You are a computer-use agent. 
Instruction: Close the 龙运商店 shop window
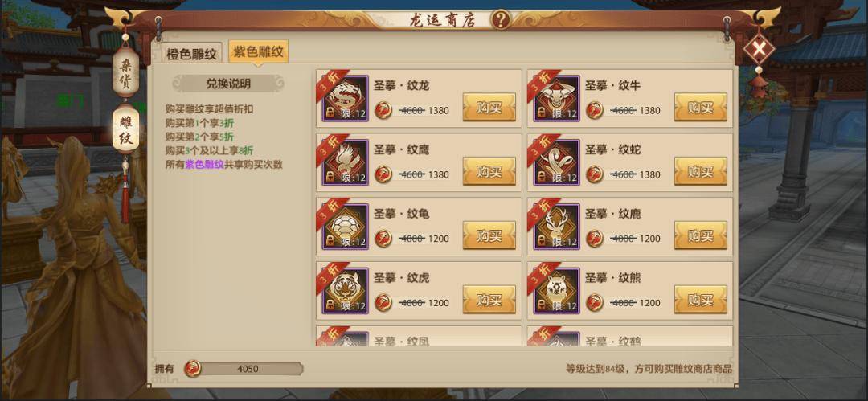click(x=759, y=48)
